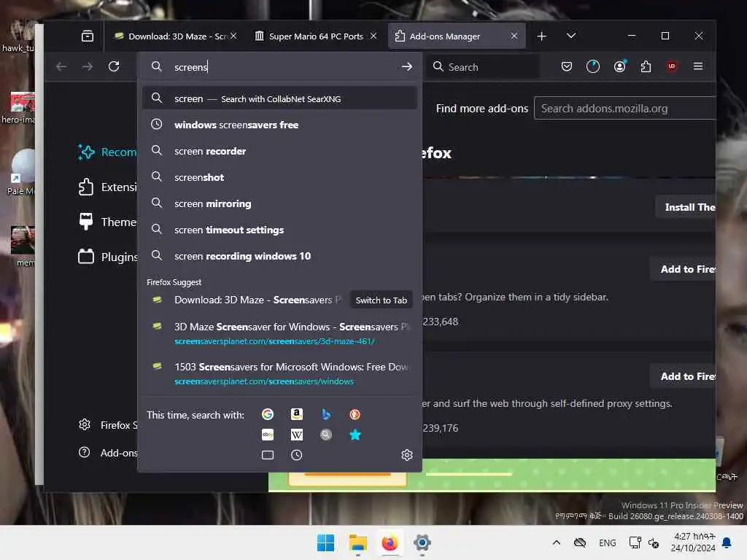Search history using the clock icon
This screenshot has height=560, width=747.
click(297, 455)
